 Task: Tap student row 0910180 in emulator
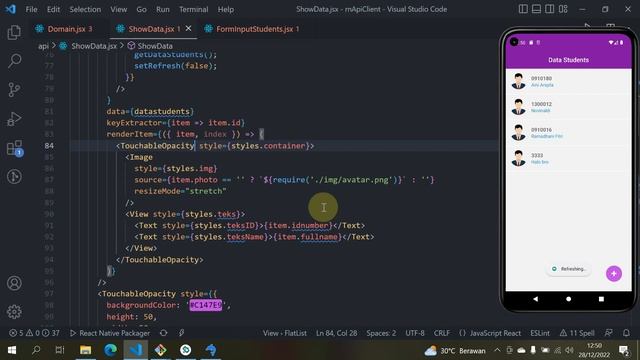(568, 81)
